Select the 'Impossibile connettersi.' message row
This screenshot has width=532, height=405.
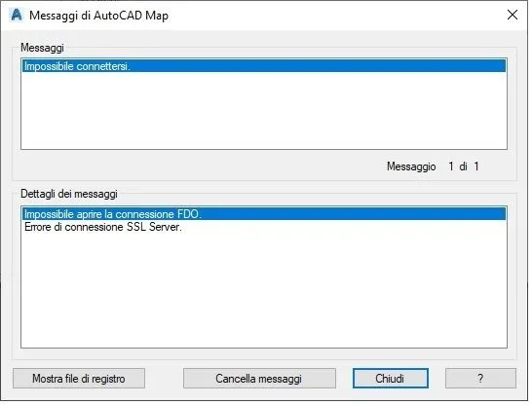coord(264,66)
